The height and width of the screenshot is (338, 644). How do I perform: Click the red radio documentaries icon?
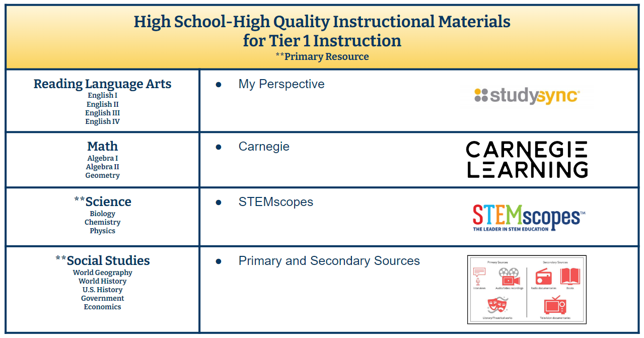(543, 277)
